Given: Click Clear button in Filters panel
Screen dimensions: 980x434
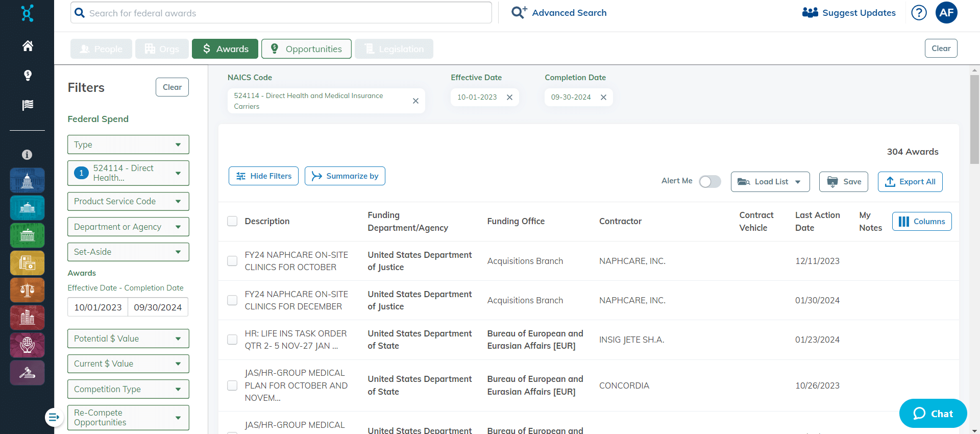Looking at the screenshot, I should click(x=172, y=87).
